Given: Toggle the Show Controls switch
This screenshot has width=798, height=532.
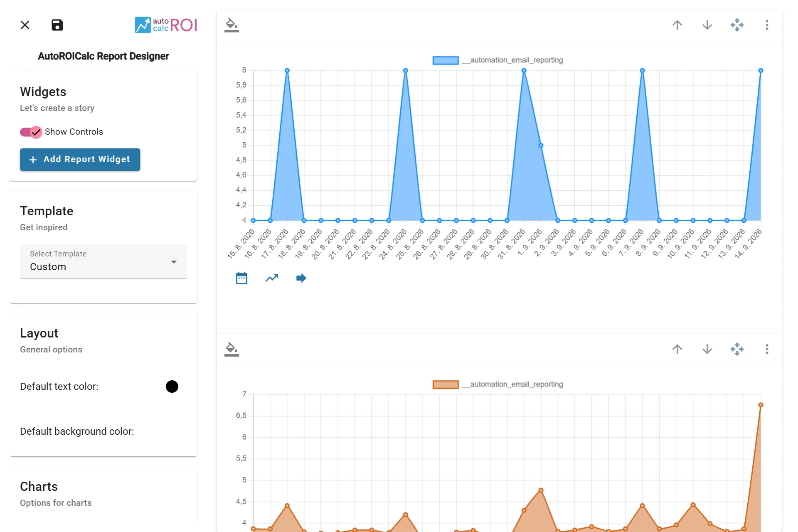Looking at the screenshot, I should click(31, 132).
